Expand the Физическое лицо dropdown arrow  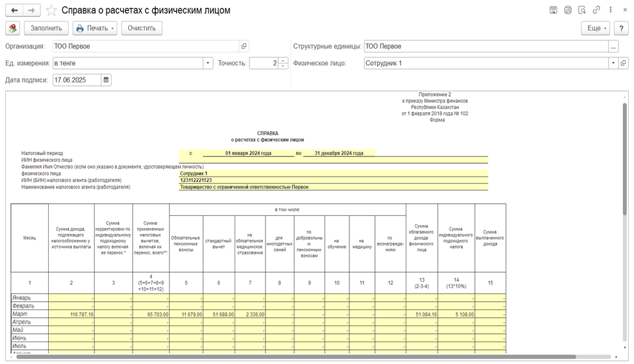tap(613, 63)
